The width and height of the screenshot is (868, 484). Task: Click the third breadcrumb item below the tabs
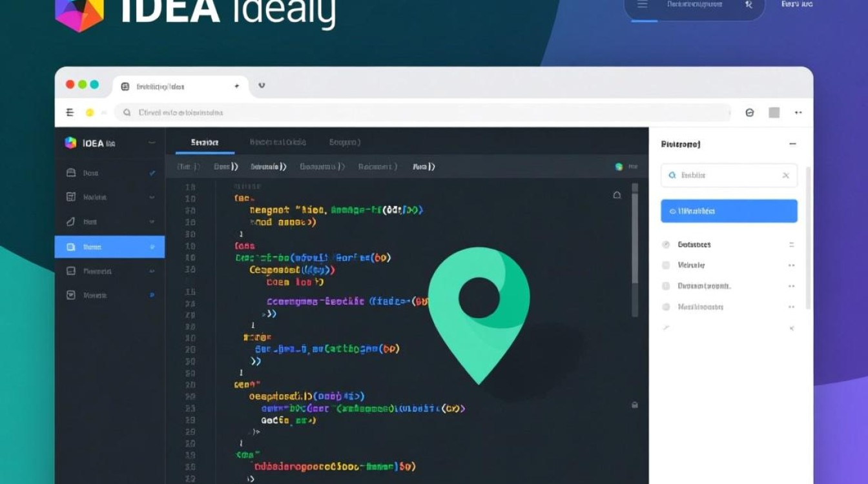(x=268, y=166)
